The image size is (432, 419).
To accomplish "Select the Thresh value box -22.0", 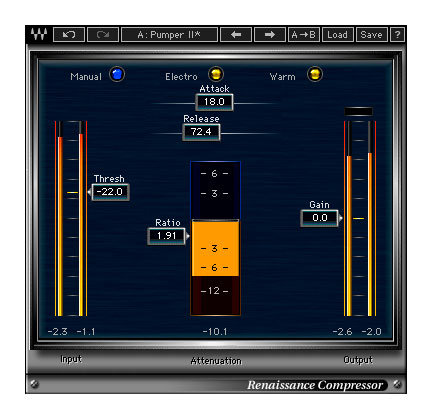I will (110, 192).
